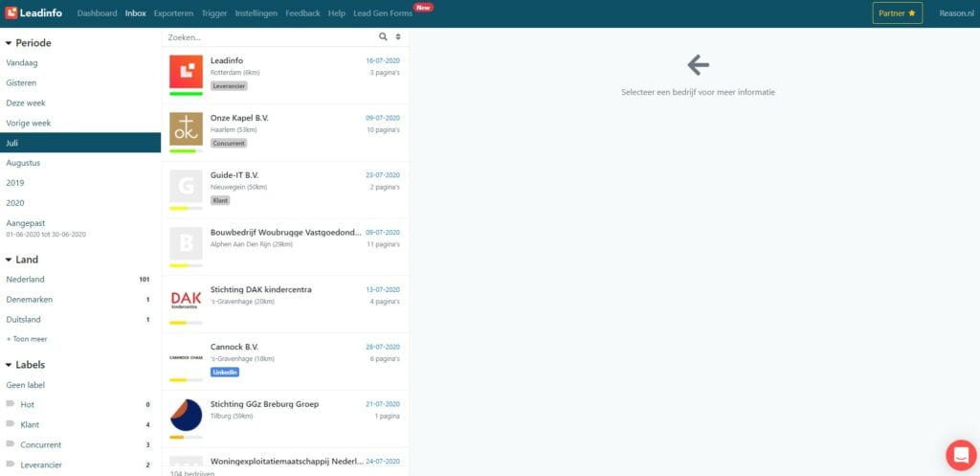Click the Leadinfo company logo thumbnail
The image size is (980, 476).
187,71
